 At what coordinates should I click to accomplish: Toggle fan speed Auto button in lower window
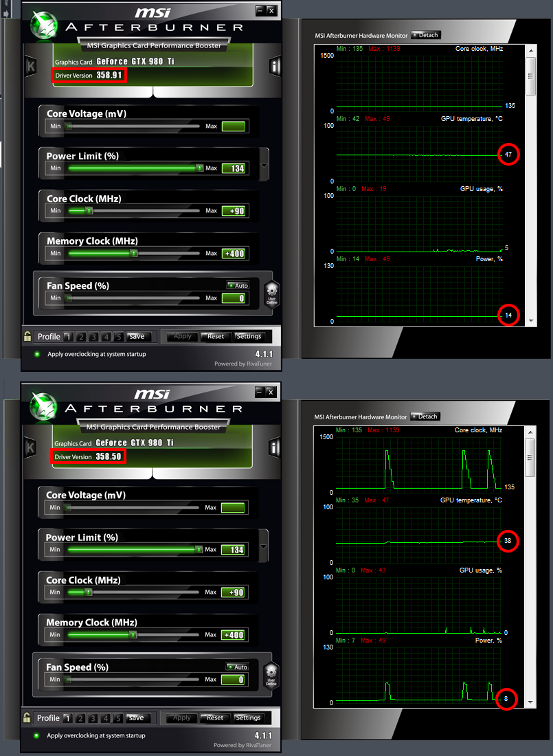click(237, 667)
